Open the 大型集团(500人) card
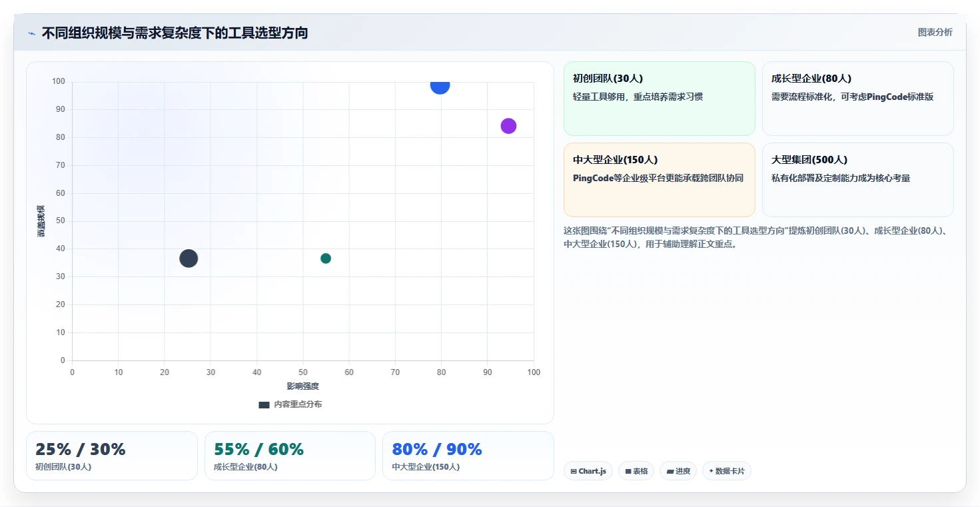Viewport: 980px width, 507px height. click(858, 180)
